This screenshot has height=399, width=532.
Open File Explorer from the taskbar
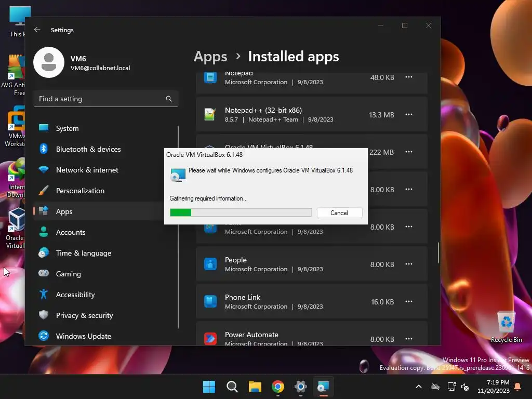click(255, 387)
